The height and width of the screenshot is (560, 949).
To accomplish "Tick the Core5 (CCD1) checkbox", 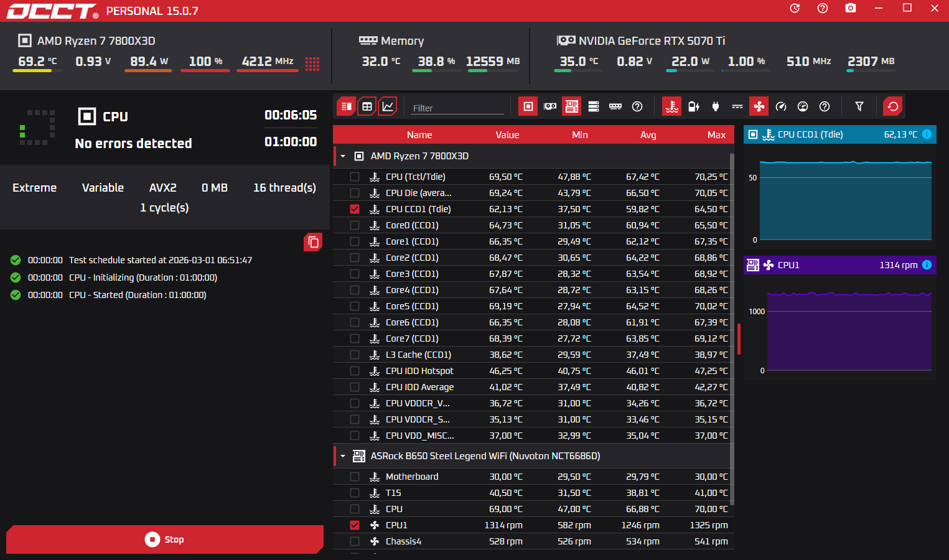I will (355, 306).
